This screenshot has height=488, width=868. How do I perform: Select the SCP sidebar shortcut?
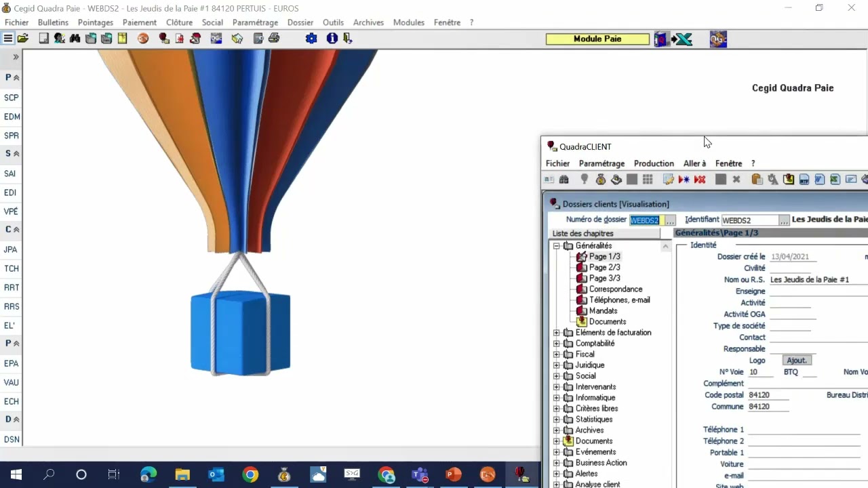coord(12,98)
